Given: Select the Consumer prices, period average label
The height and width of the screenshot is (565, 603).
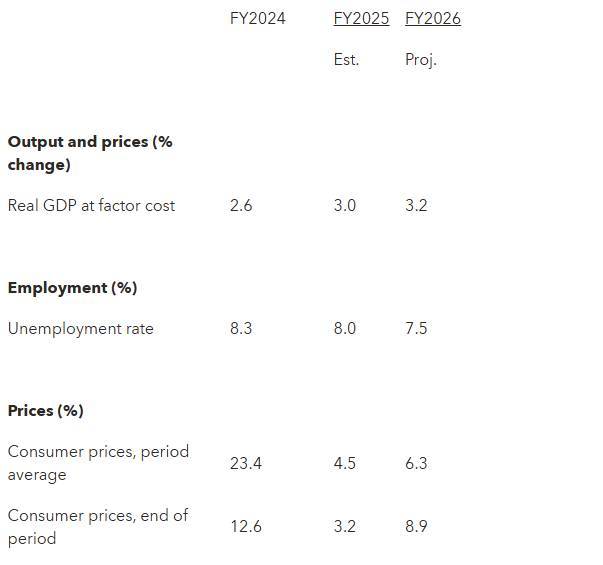Looking at the screenshot, I should [x=98, y=463].
